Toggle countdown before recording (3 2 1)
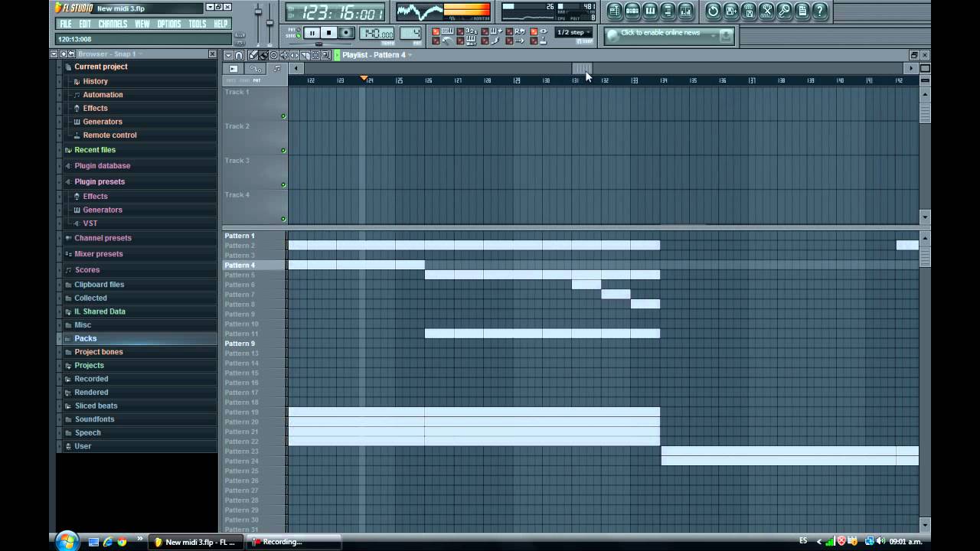This screenshot has width=980, height=551. (x=460, y=31)
